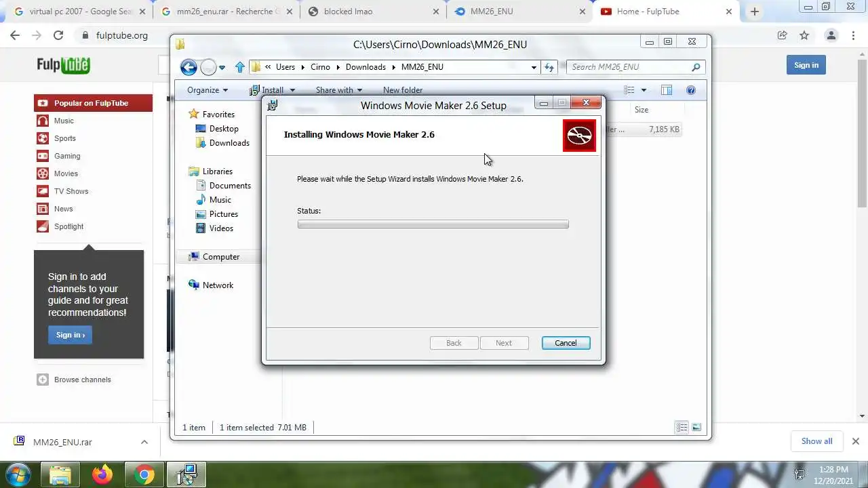Open the Pictures library

click(x=223, y=214)
